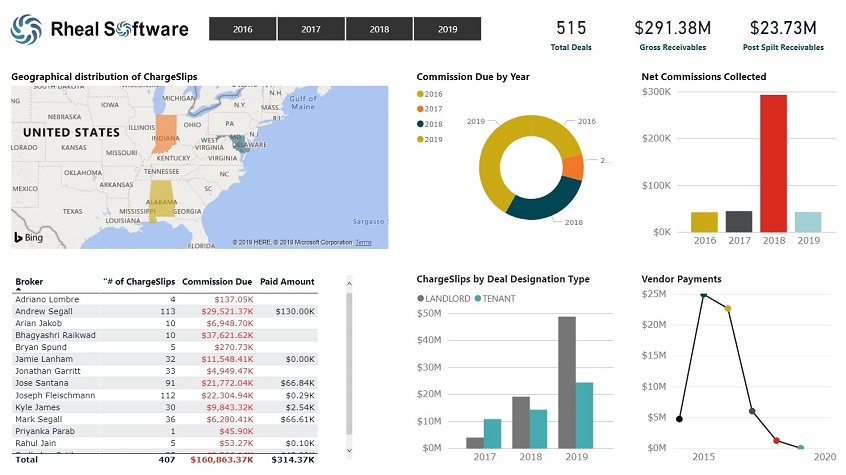Select the TENANT legend marker
The height and width of the screenshot is (475, 846).
[480, 298]
